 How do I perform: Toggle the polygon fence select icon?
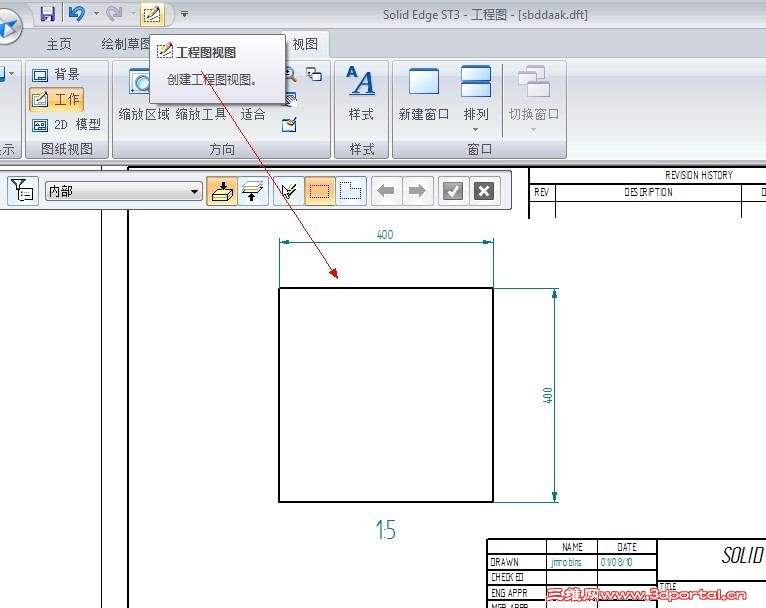point(350,191)
